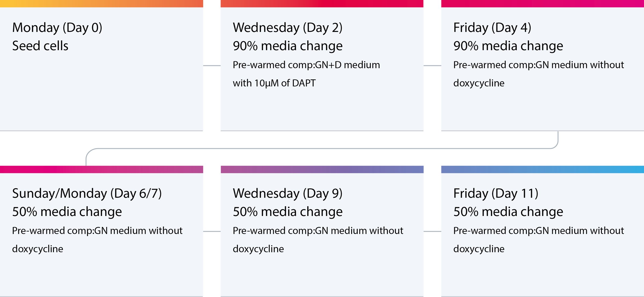Click the orange gradient bar above Monday
This screenshot has width=644, height=297.
[101, 3]
